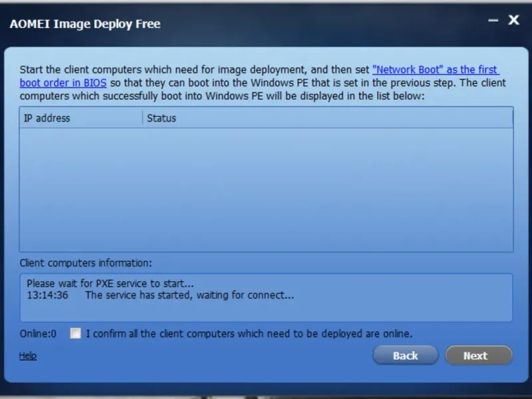Click the 'The service has started' log line
Screen dimensions: 532x399
pos(160,295)
